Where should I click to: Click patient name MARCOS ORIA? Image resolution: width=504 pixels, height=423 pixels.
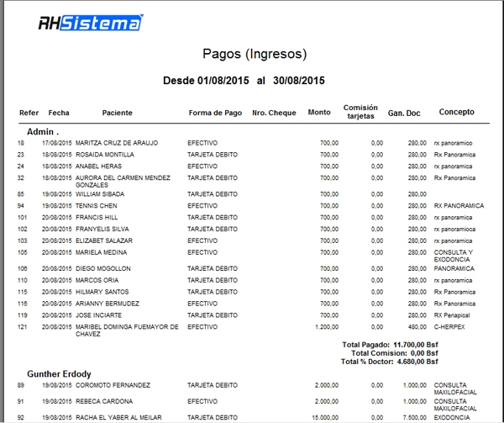click(x=97, y=280)
